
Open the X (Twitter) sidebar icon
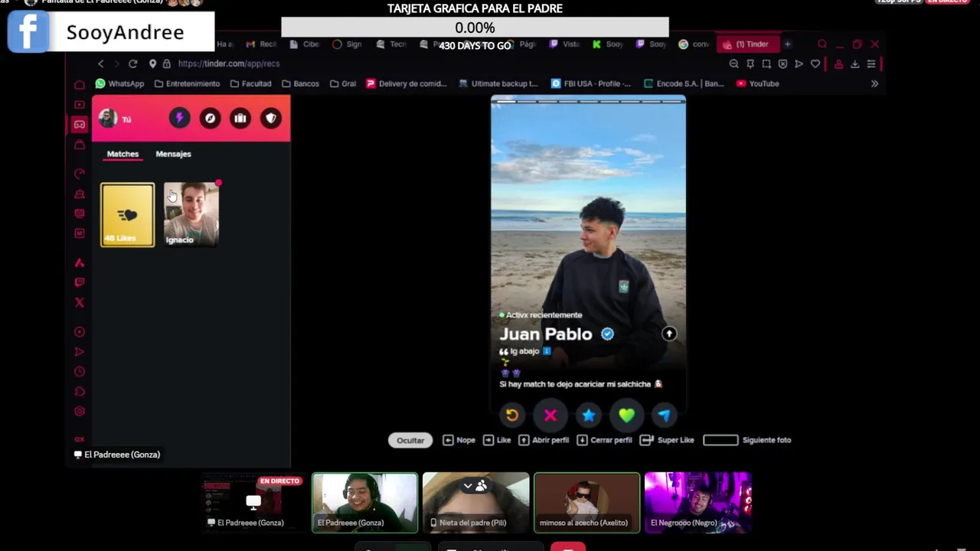[80, 302]
